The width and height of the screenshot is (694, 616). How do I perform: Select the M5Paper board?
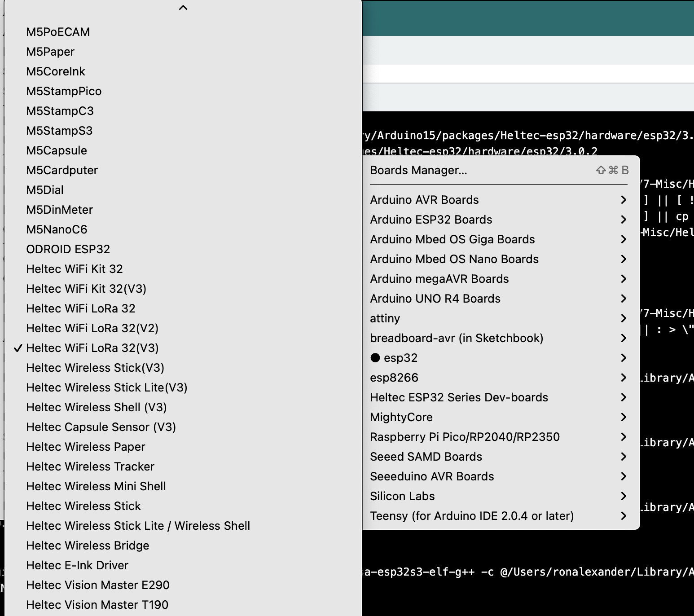(50, 52)
